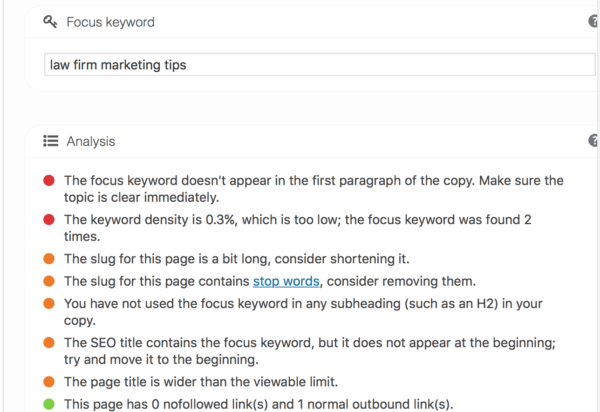Select the nofollowed links result message
This screenshot has width=600, height=412.
pos(259,404)
